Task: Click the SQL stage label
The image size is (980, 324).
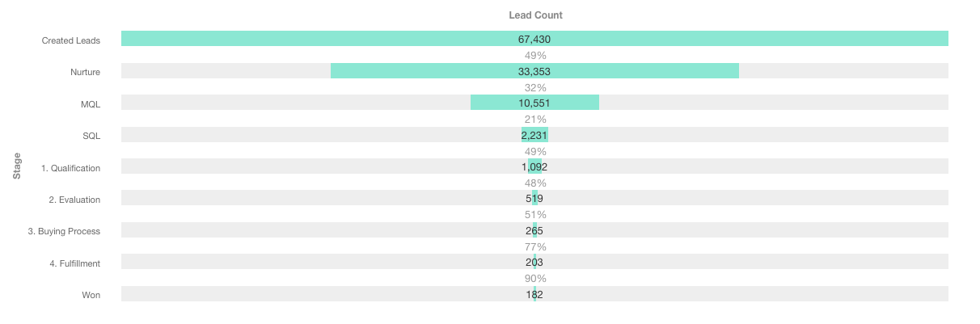Action: click(91, 136)
